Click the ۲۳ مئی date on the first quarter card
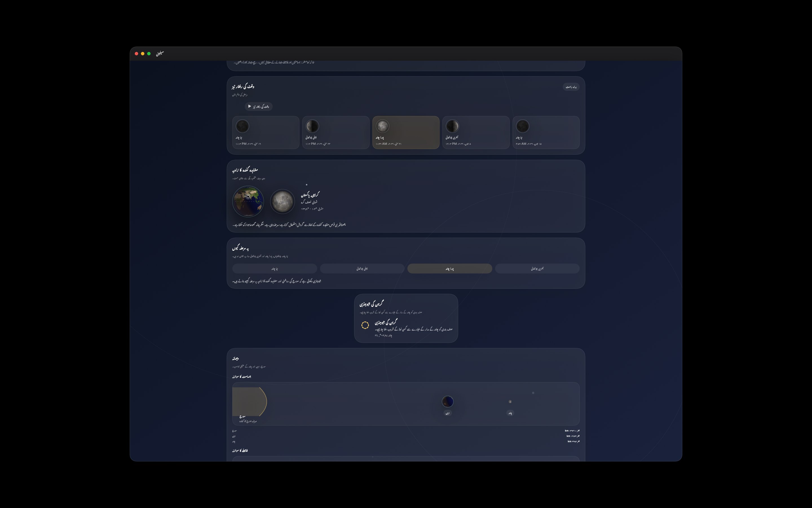812x508 pixels. click(x=318, y=144)
